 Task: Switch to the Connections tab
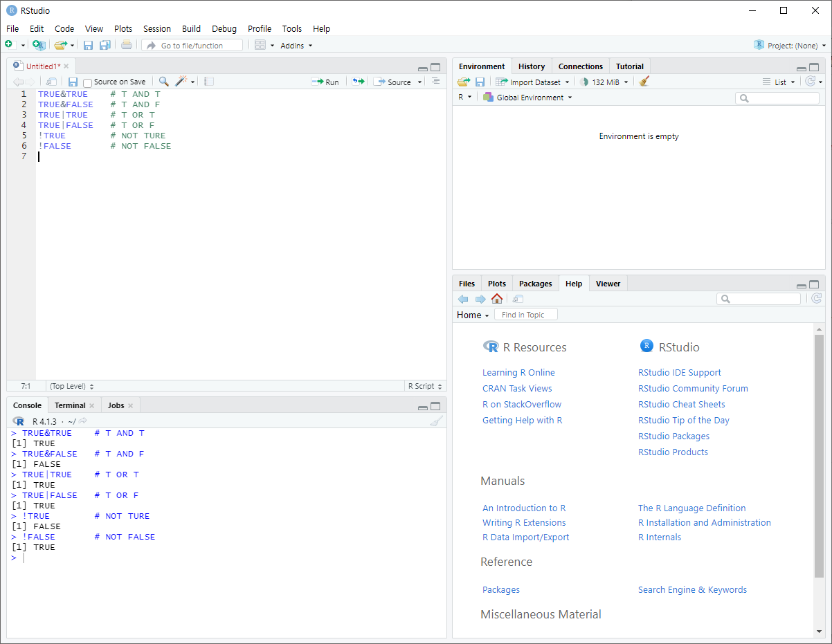pos(581,66)
